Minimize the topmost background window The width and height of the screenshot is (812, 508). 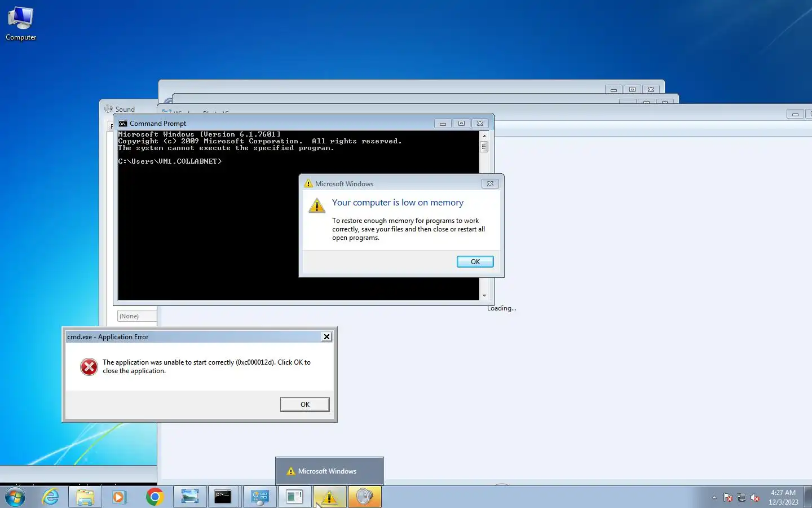click(614, 90)
